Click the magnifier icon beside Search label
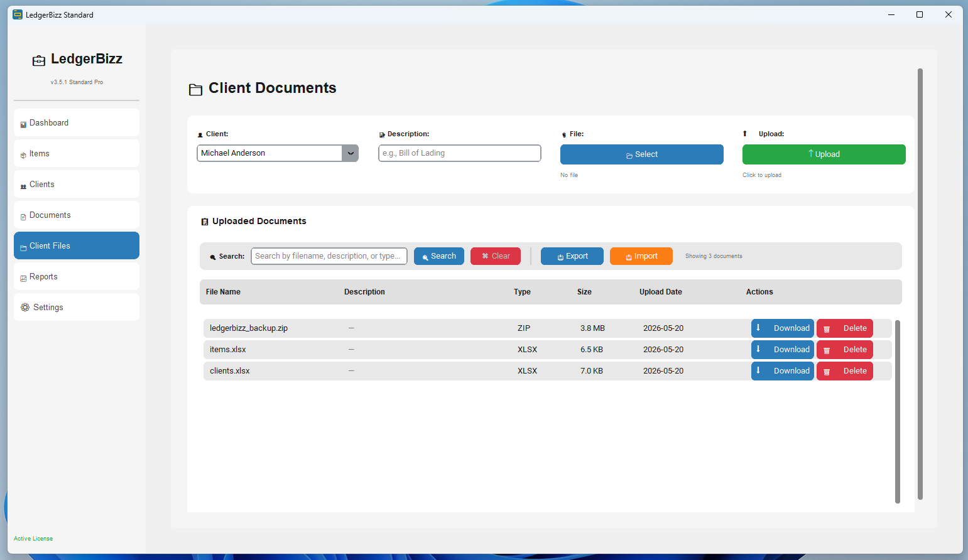The width and height of the screenshot is (968, 560). pyautogui.click(x=213, y=257)
